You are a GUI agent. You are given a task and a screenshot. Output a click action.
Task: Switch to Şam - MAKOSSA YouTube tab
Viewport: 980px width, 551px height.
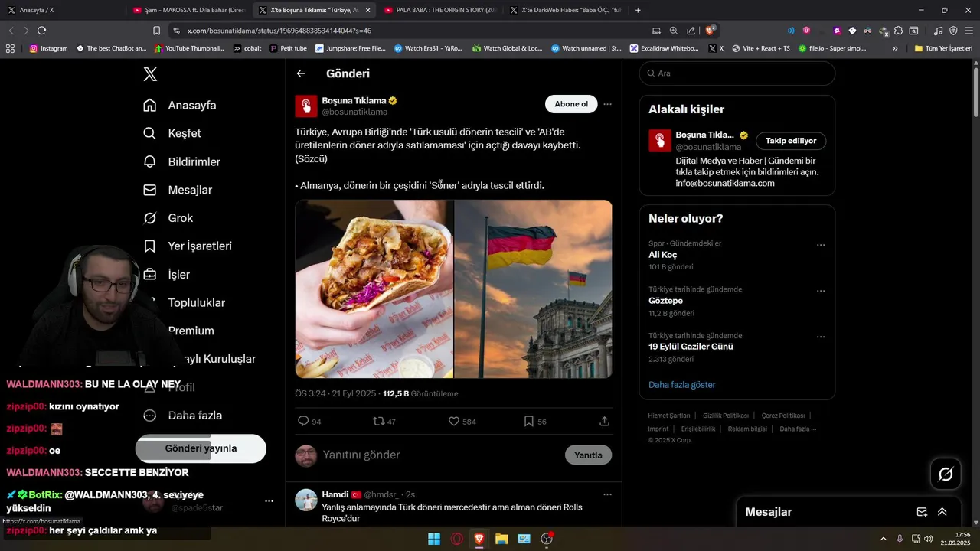pos(189,10)
